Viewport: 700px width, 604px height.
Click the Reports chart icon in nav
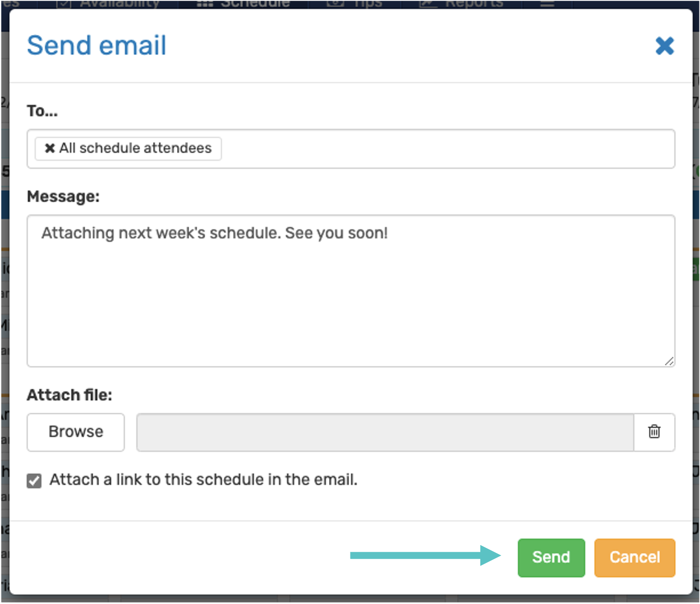(x=428, y=3)
